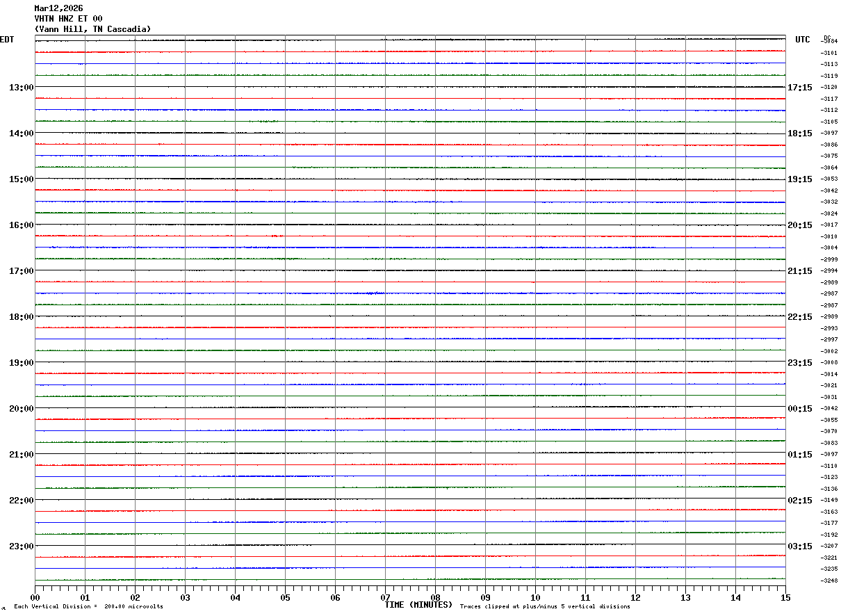841x616 pixels.
Task: Select the -2999 DC offset value
Action: point(829,259)
